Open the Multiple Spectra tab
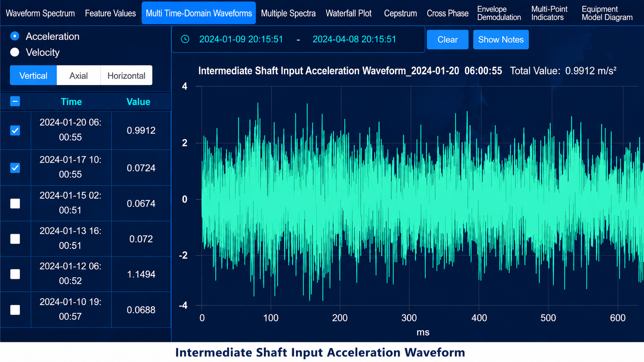 point(288,13)
